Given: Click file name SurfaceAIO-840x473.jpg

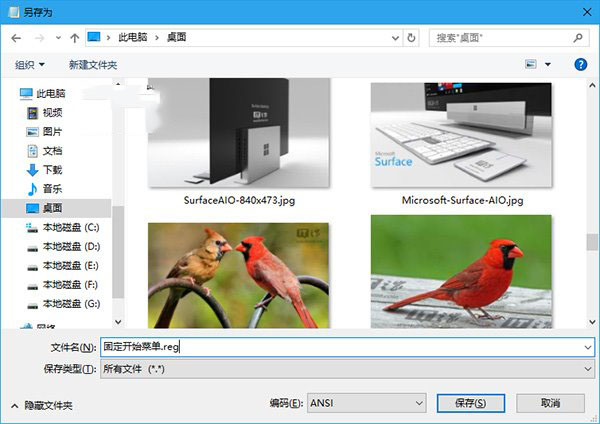Looking at the screenshot, I should [x=239, y=200].
